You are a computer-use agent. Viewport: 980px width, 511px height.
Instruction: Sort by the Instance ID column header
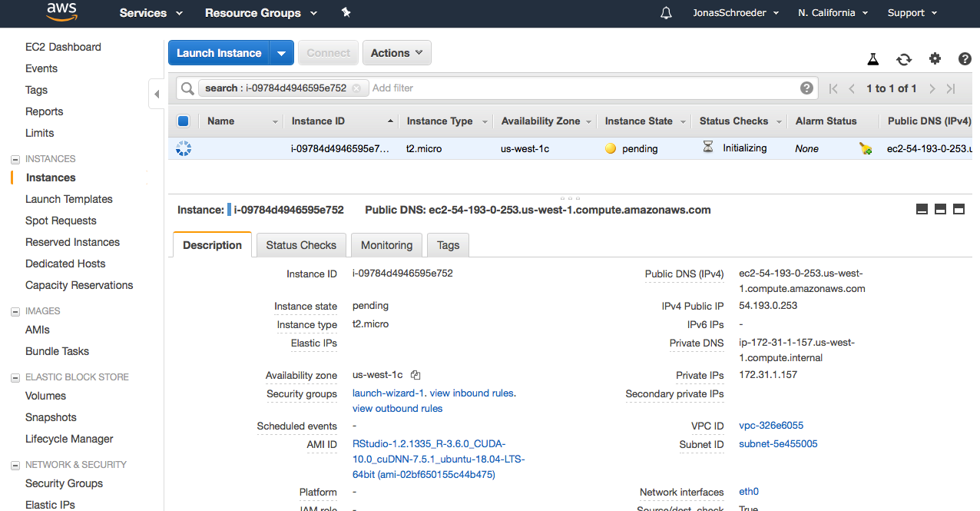click(318, 121)
